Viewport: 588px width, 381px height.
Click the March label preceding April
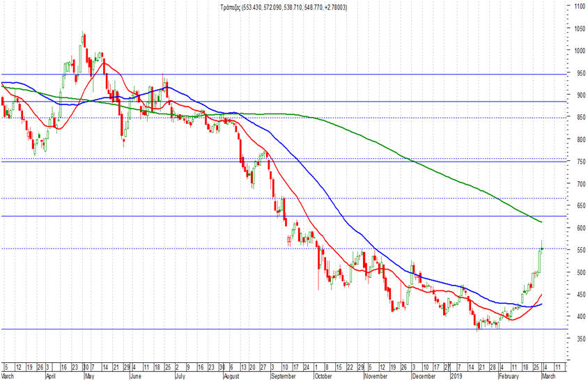tap(7, 376)
